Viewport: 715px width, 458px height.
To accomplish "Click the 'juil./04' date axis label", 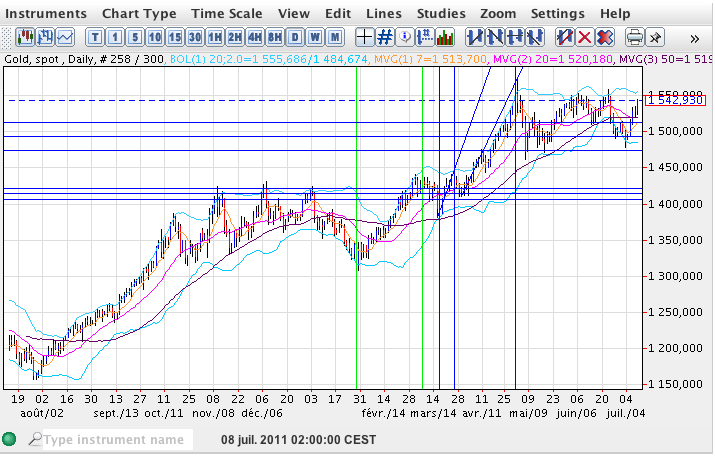I will tap(626, 413).
